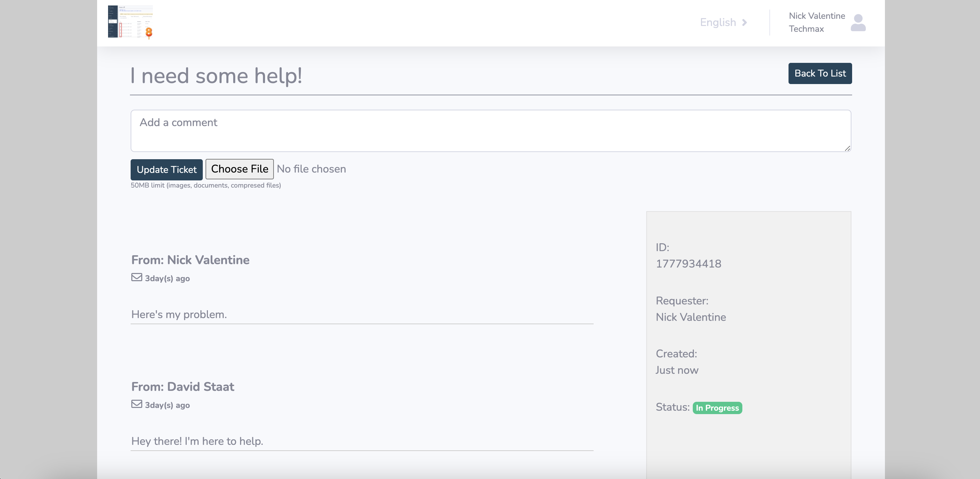
Task: Click the No file chosen label
Action: (311, 169)
